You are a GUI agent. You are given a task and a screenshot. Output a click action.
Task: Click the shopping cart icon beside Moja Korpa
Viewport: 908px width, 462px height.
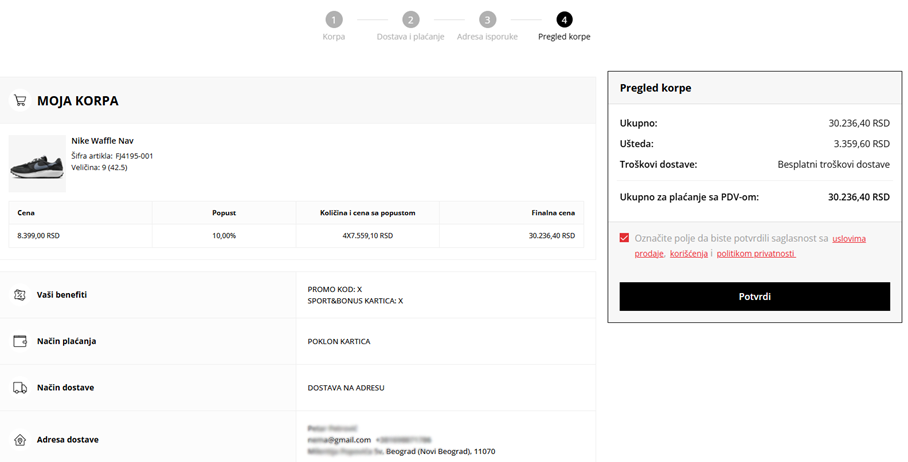click(x=19, y=100)
